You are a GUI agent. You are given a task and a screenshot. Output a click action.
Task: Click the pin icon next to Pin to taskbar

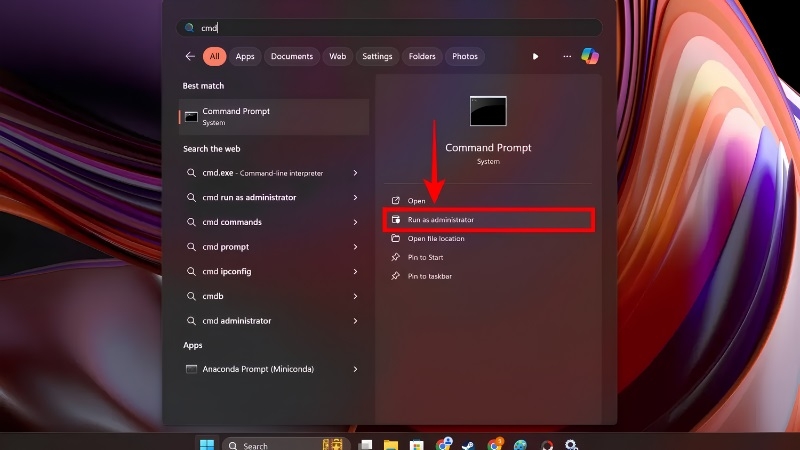395,276
